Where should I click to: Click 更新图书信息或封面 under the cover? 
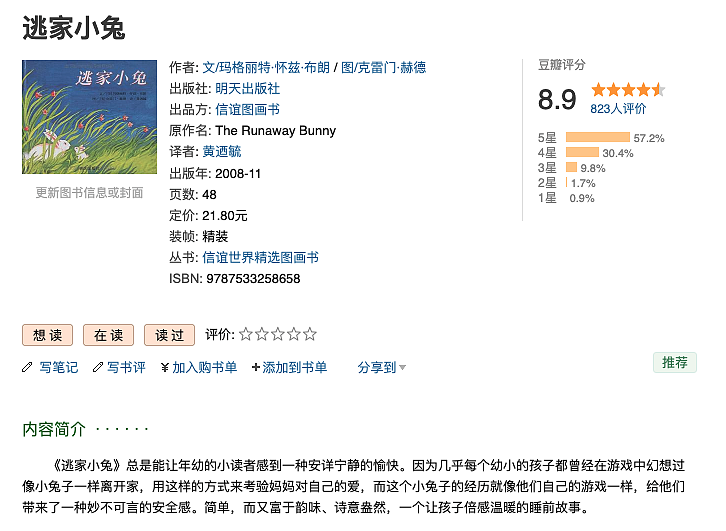coord(89,192)
